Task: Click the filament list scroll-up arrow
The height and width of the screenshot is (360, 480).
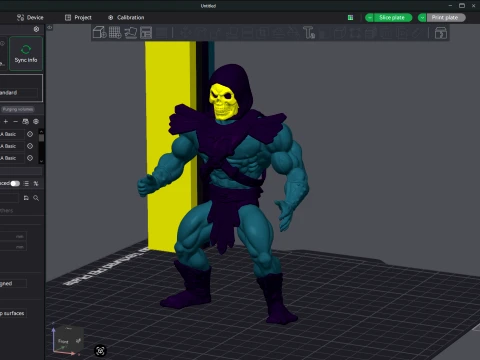Action: 41,131
